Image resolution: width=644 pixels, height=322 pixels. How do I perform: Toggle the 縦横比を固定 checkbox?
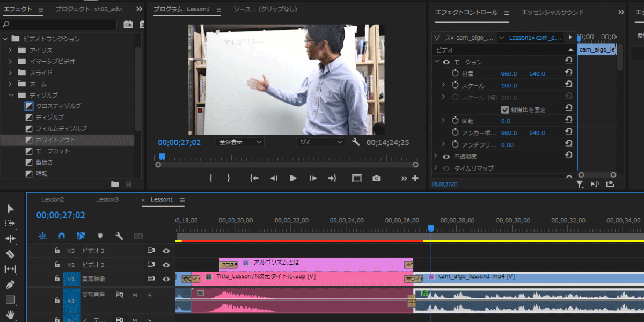505,109
